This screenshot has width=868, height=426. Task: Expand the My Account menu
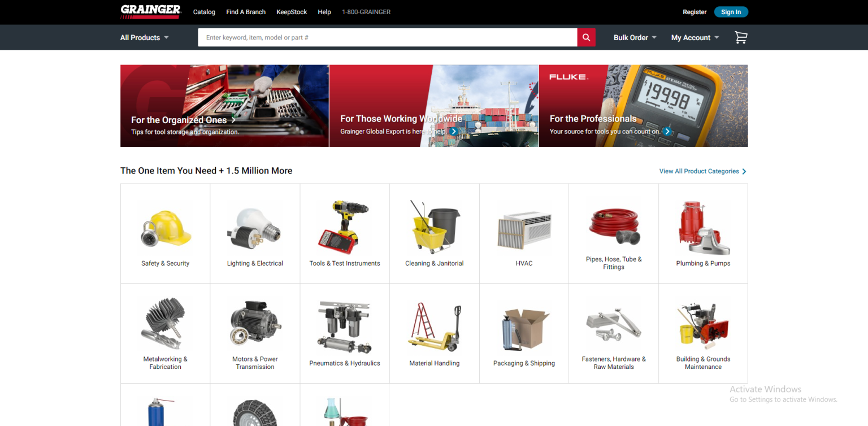(695, 37)
